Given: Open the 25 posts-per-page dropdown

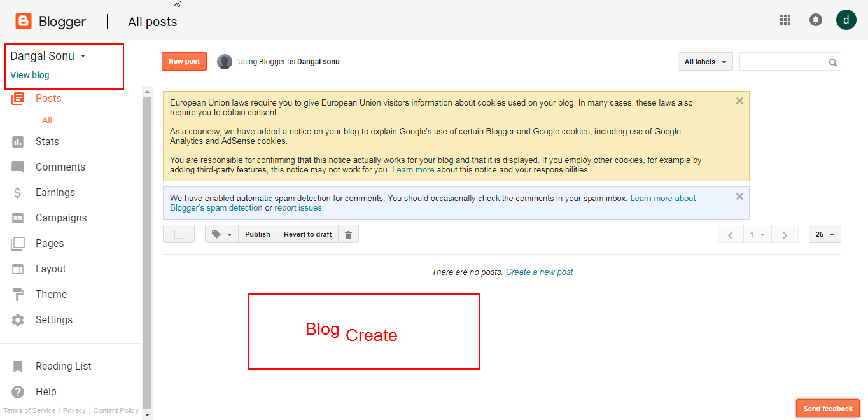Looking at the screenshot, I should coord(825,234).
